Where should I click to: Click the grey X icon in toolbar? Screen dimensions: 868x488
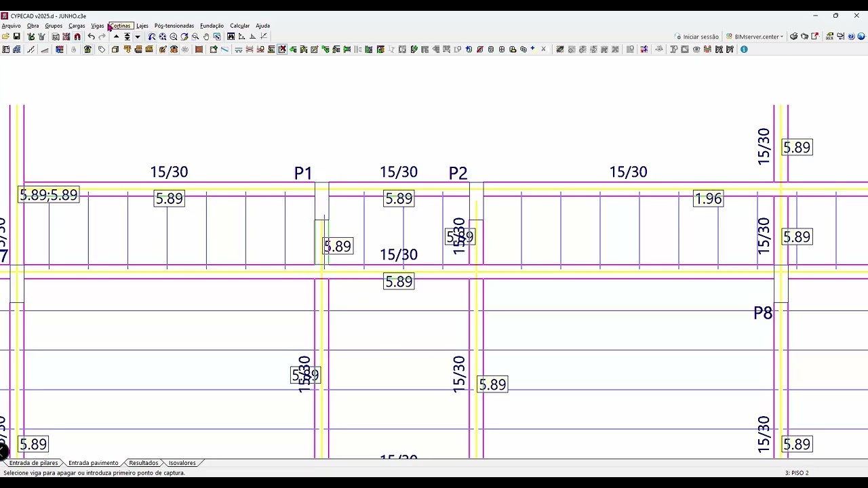coord(543,49)
